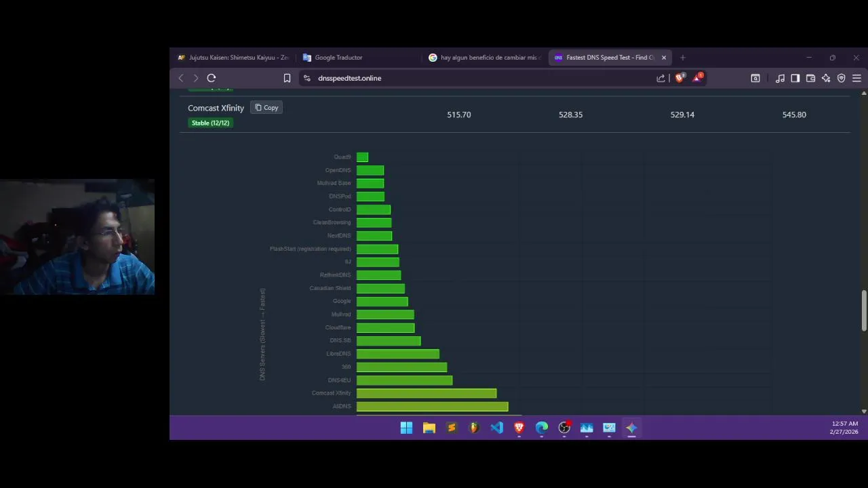The image size is (868, 488).
Task: Click the LibreDNS chart label
Action: (x=339, y=354)
